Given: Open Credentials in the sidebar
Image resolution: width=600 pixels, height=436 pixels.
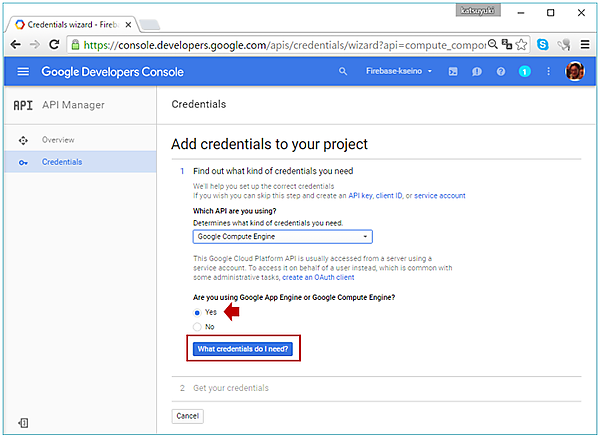Looking at the screenshot, I should click(62, 162).
